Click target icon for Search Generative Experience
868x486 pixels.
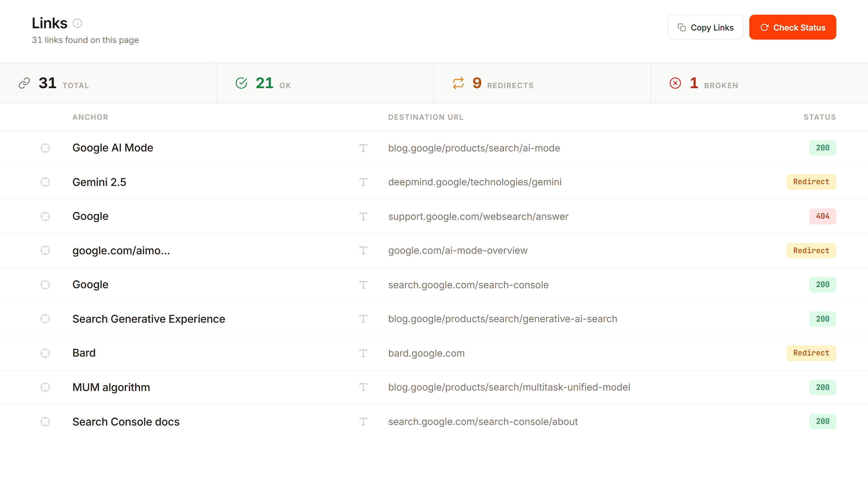tap(45, 319)
